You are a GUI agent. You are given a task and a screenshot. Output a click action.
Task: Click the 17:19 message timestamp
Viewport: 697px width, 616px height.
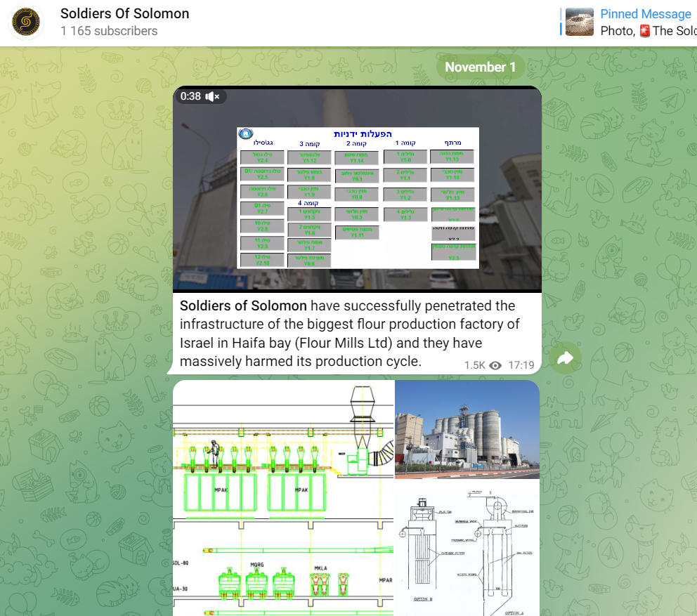521,365
